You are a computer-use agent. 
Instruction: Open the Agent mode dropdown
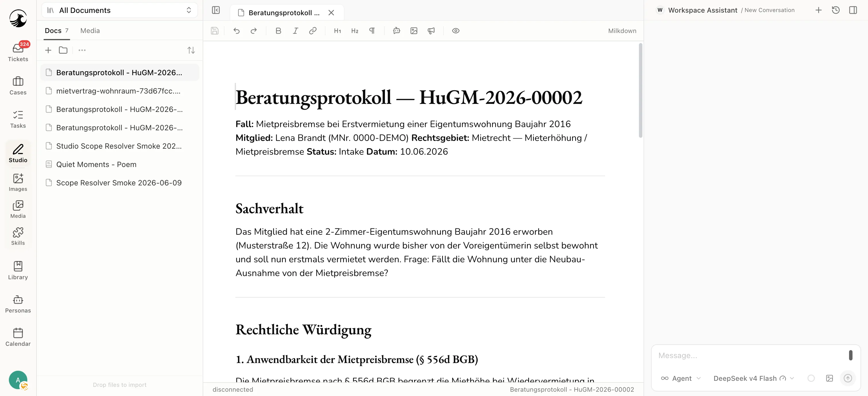pyautogui.click(x=681, y=378)
